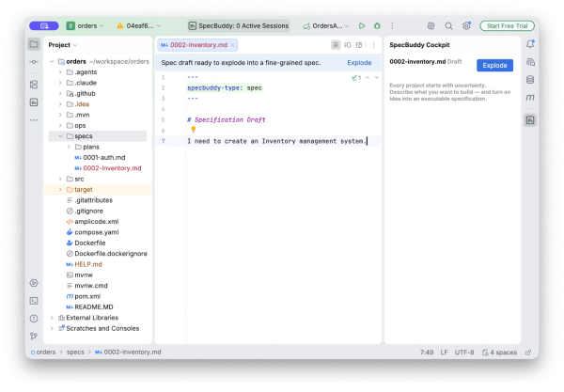Open the Terminal tool window icon
Image resolution: width=564 pixels, height=392 pixels.
point(34,301)
